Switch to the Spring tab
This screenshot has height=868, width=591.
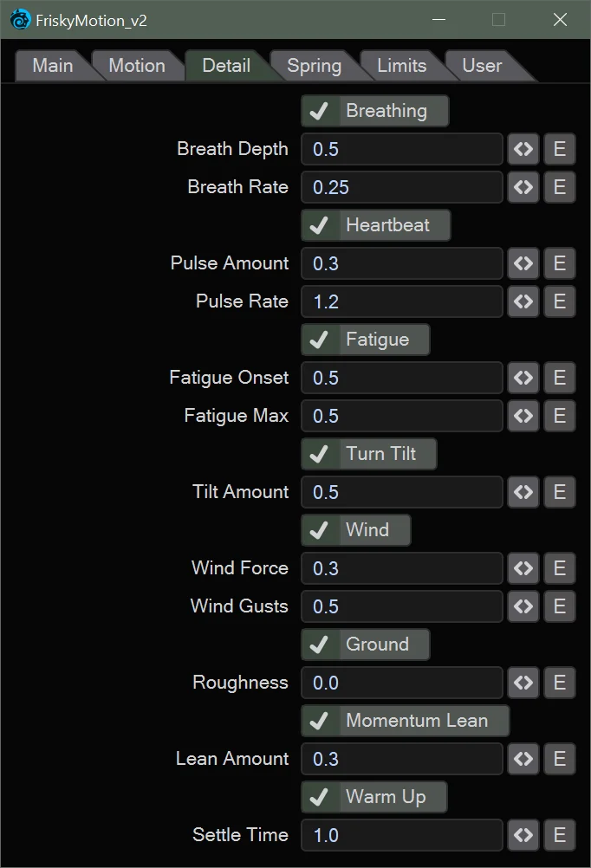pos(315,65)
